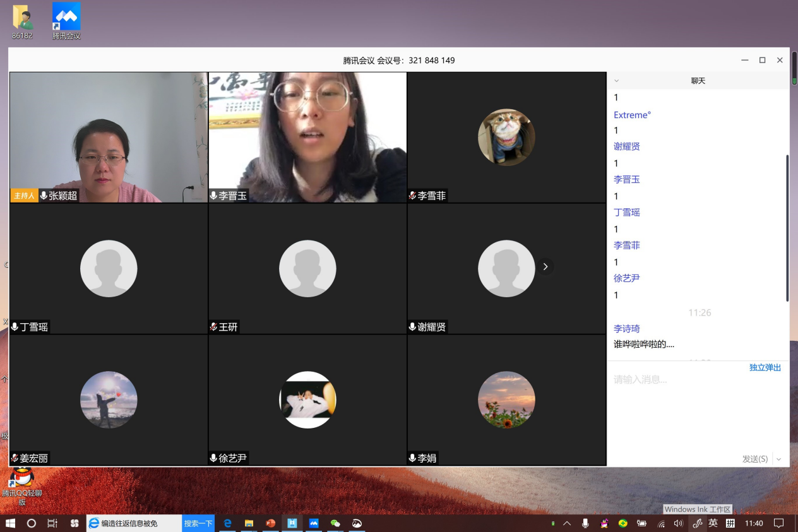Click the microphone icon beside 丁雪瑶
The image size is (798, 532).
[x=15, y=327]
